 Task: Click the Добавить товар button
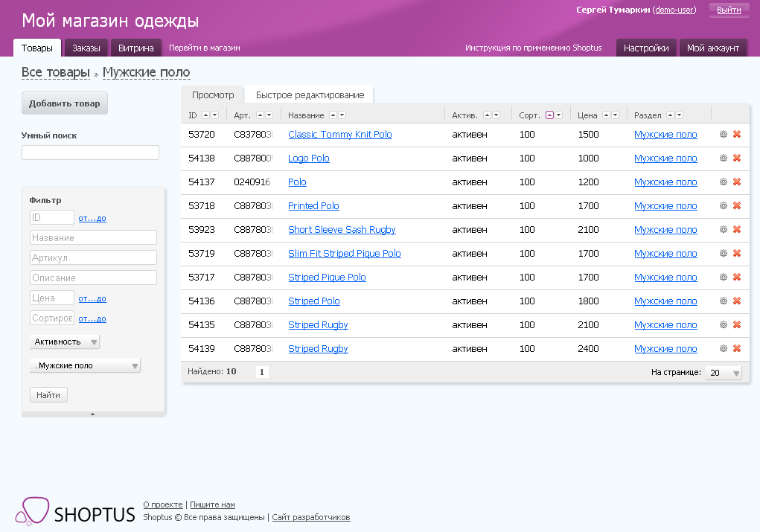[65, 103]
